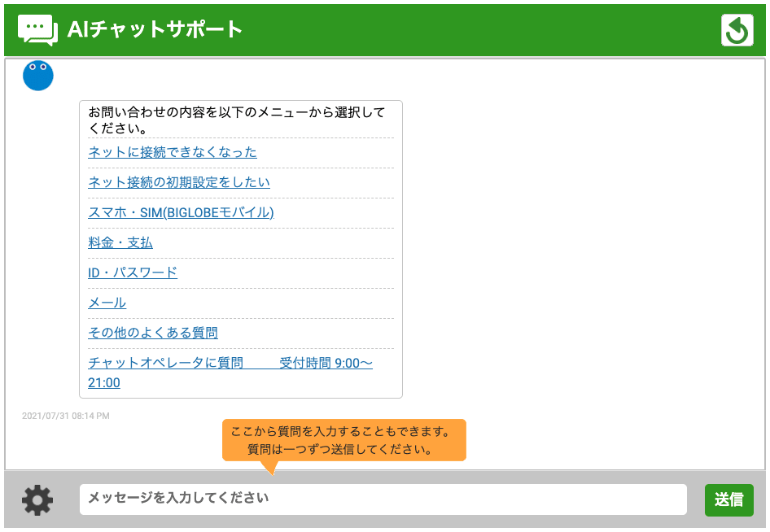Click the orange hint tooltip above the input

pyautogui.click(x=343, y=439)
